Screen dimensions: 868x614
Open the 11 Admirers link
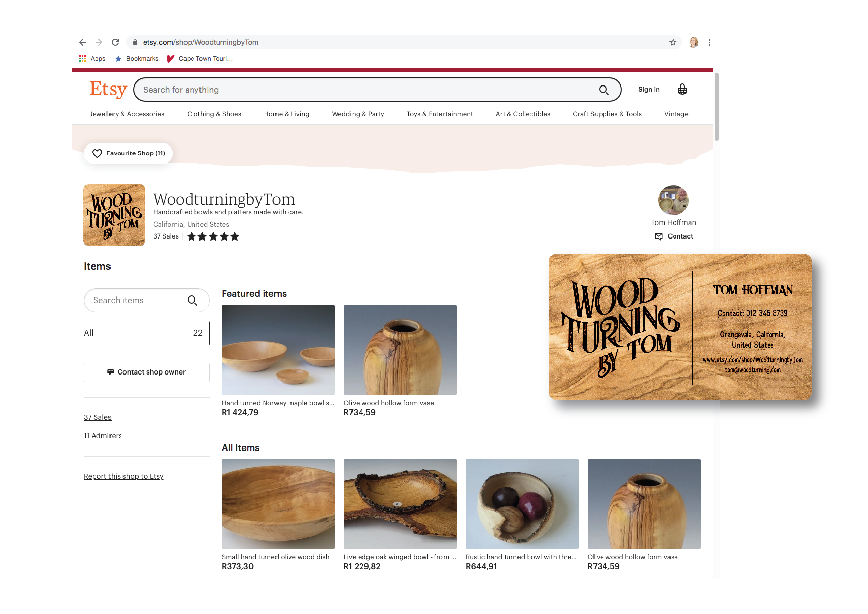(103, 436)
